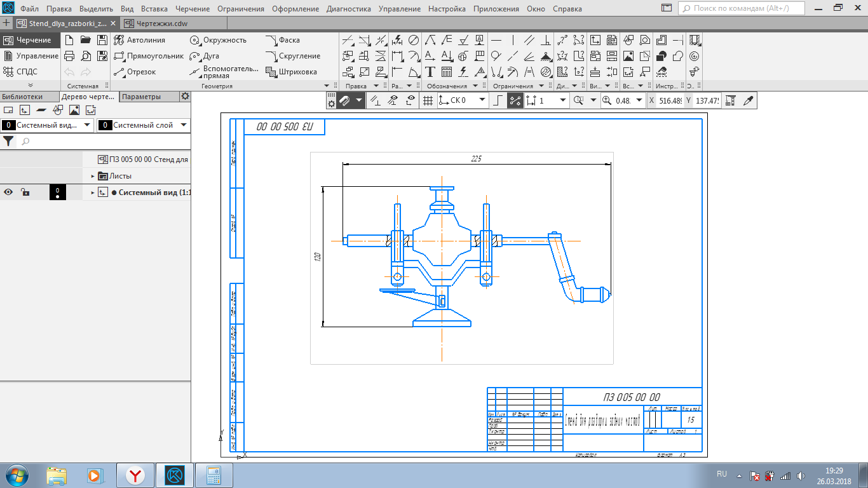Click the black color swatch of Системный вид row

pos(57,193)
